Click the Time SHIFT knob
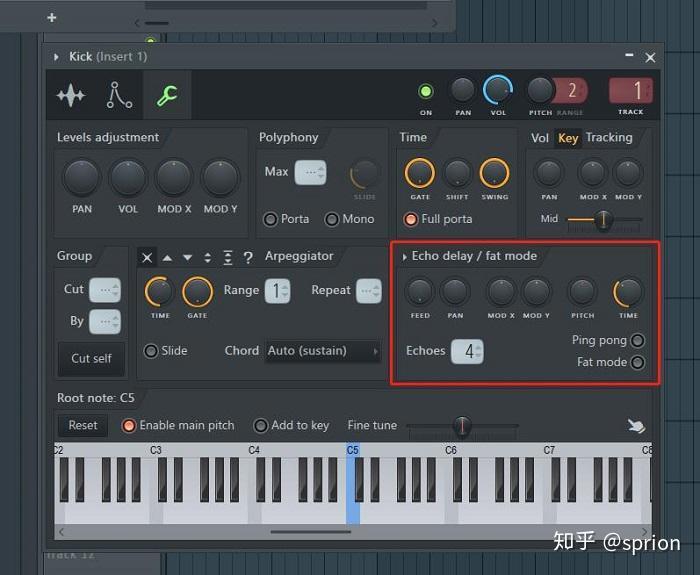The width and height of the screenshot is (700, 575). click(x=457, y=173)
